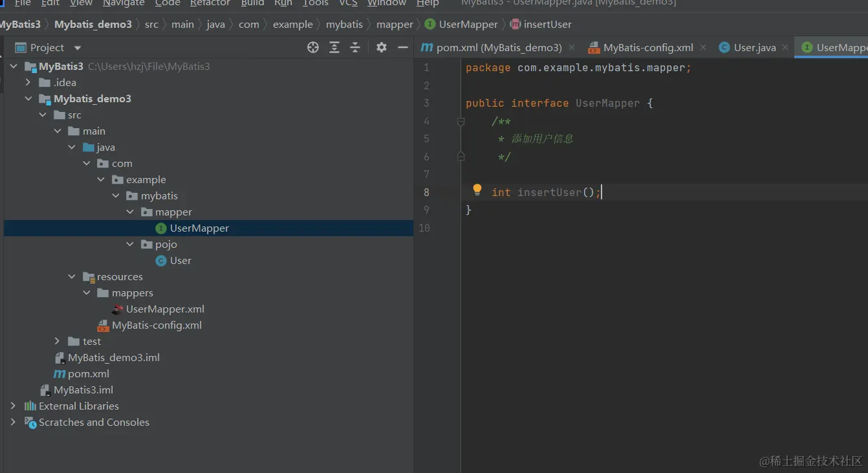
Task: Expand the test folder
Action: coord(58,341)
